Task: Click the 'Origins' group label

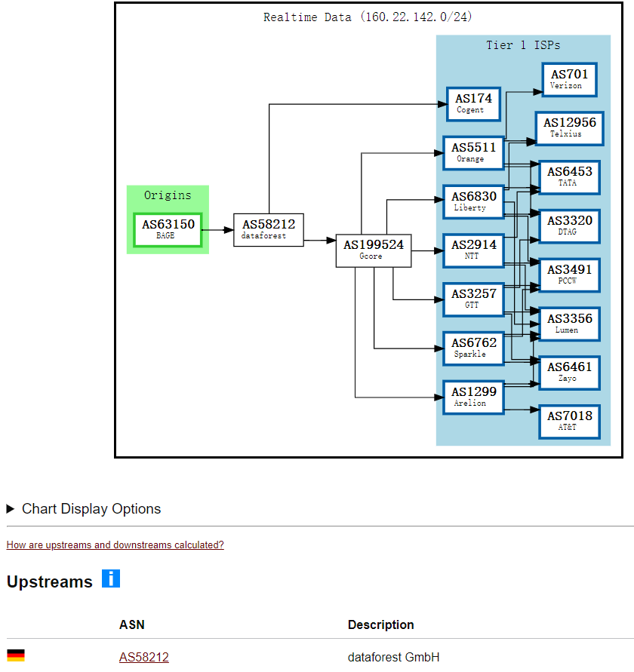Action: 168,195
